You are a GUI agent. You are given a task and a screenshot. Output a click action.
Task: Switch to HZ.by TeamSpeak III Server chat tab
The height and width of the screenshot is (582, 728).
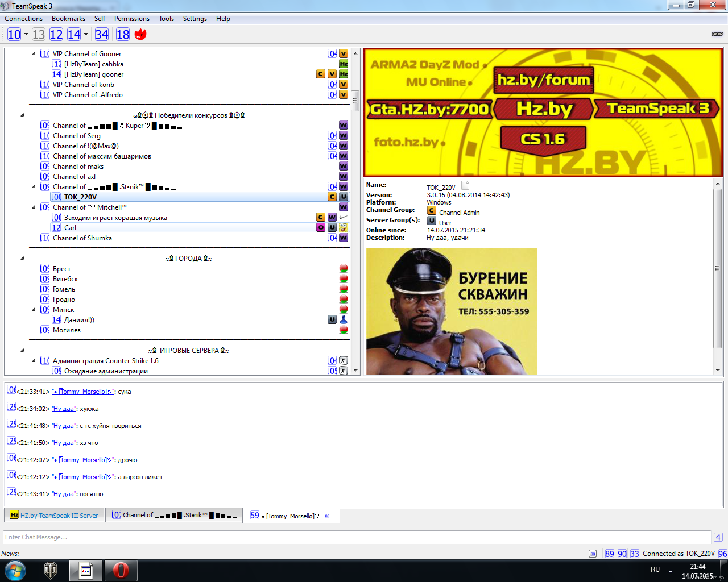click(x=55, y=515)
